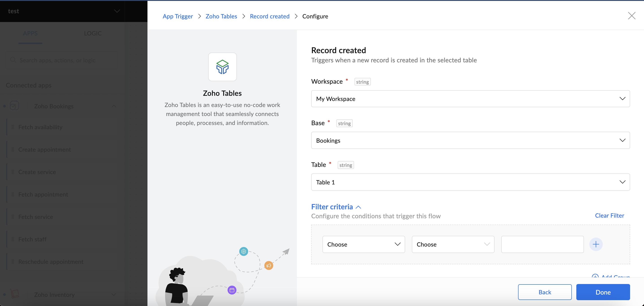Click the Zoho Bookings app icon

pyautogui.click(x=15, y=106)
